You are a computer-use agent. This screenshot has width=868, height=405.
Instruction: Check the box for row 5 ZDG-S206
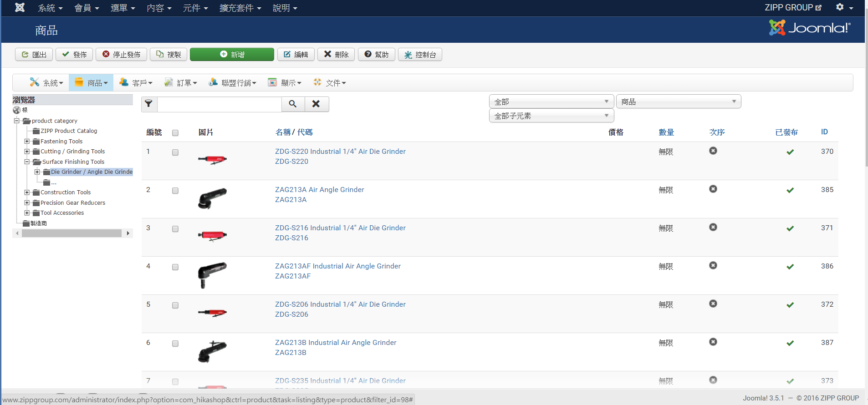(x=175, y=305)
